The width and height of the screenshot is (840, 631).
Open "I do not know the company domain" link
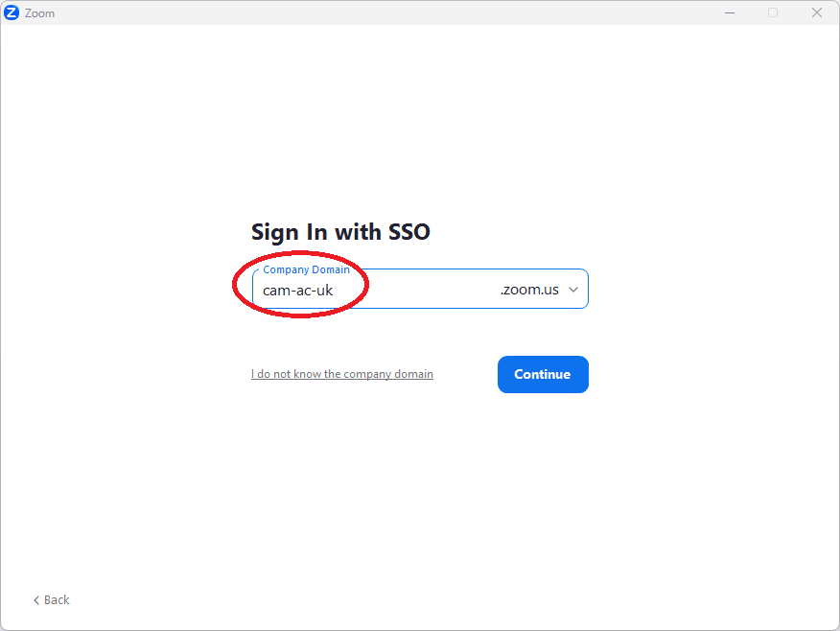coord(342,374)
